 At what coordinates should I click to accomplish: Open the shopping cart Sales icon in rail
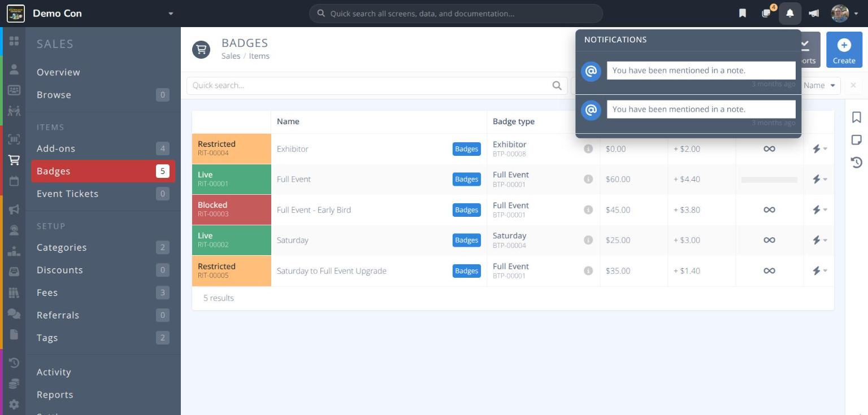pyautogui.click(x=14, y=161)
